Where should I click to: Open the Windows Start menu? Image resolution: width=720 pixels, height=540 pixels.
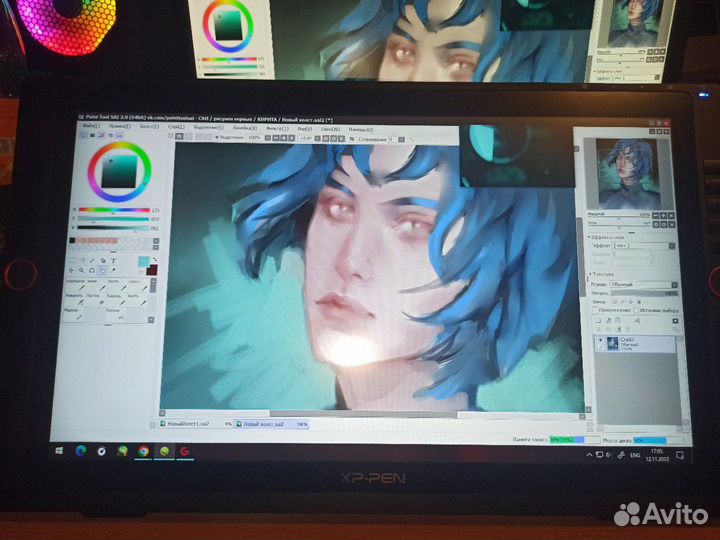coord(59,451)
